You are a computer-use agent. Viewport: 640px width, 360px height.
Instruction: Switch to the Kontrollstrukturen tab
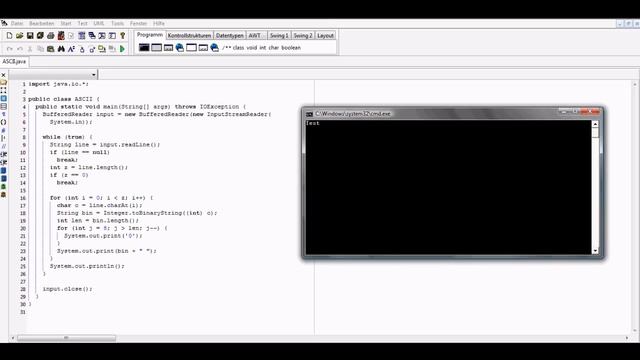pos(189,36)
